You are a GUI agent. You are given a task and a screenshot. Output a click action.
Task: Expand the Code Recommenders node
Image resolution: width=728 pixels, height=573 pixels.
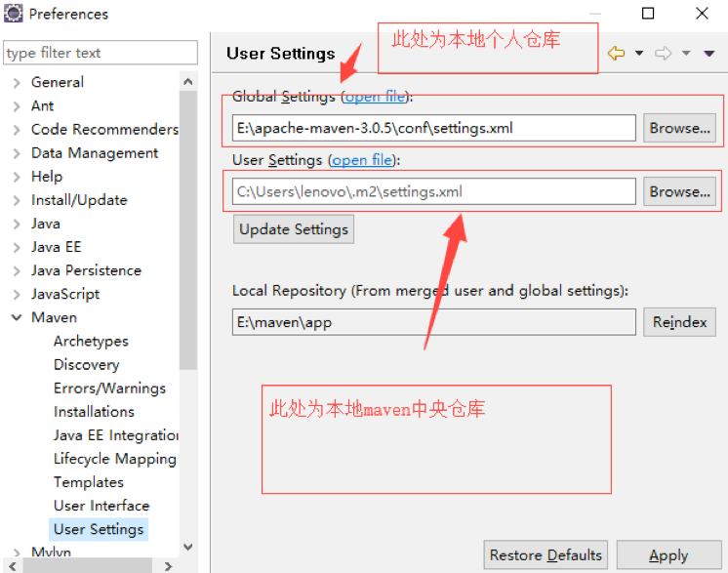pyautogui.click(x=17, y=130)
